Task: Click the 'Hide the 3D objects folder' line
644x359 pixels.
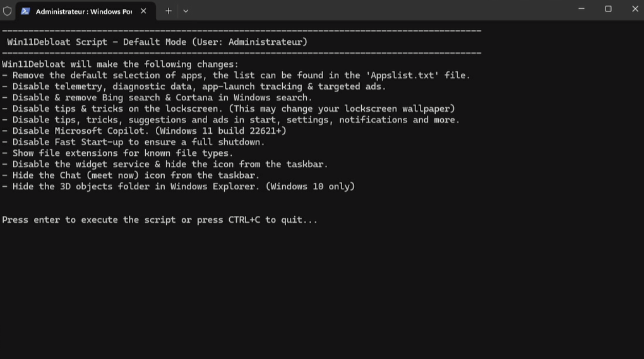Action: [178, 186]
